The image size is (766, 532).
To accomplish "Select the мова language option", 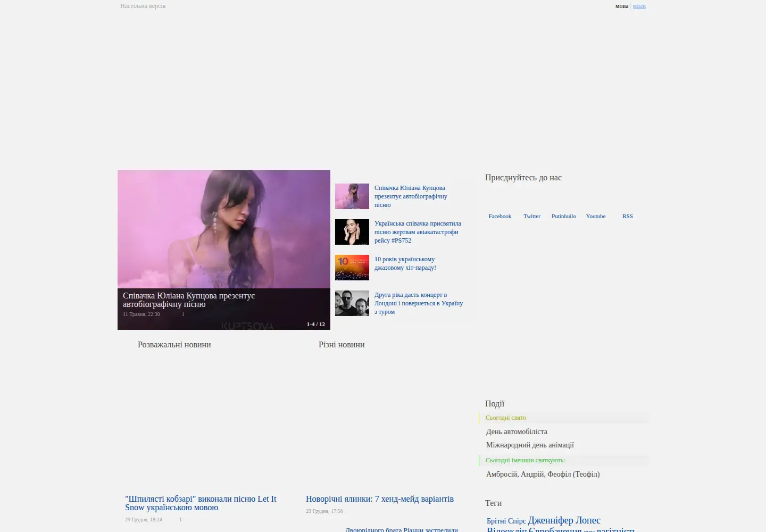I will click(x=622, y=6).
